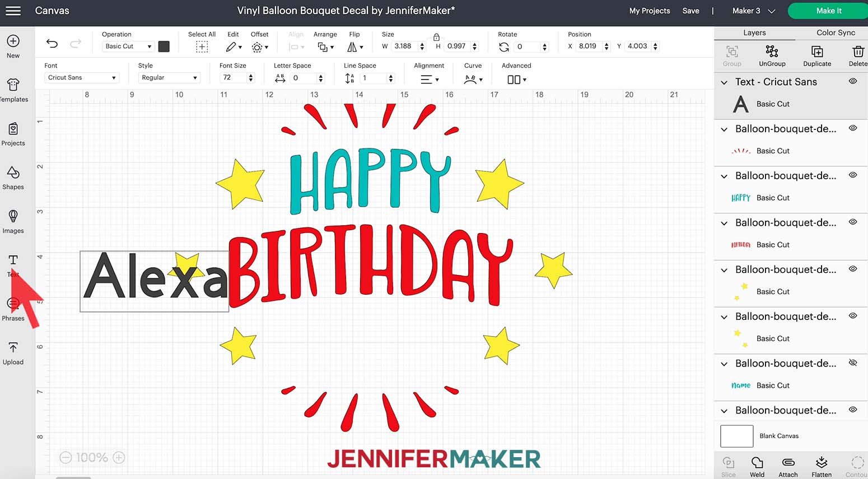Hide the bottom Balloon-bouquet layer

(x=853, y=410)
